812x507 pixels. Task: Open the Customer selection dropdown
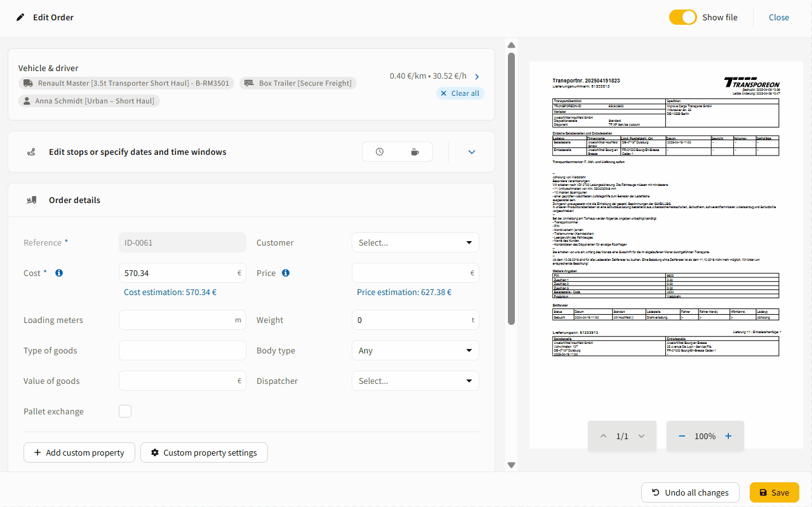pyautogui.click(x=415, y=242)
